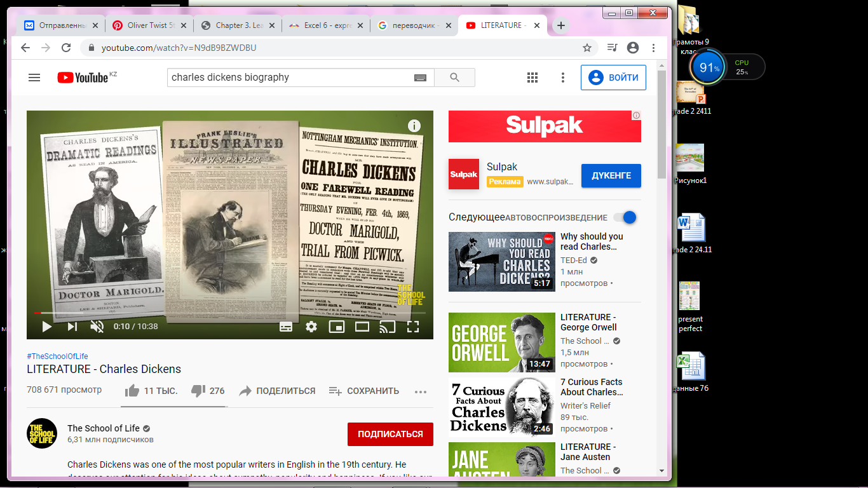
Task: Switch to theater mode view
Action: coord(362,327)
